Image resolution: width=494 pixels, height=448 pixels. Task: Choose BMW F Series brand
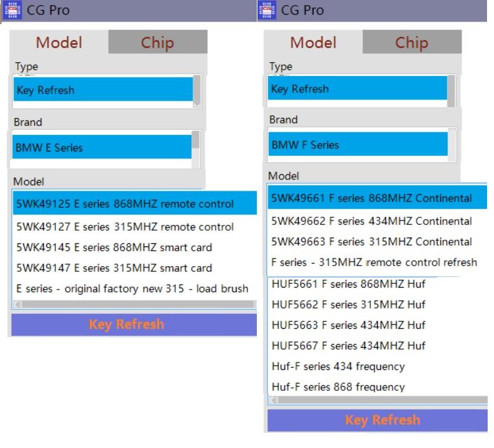coord(358,144)
